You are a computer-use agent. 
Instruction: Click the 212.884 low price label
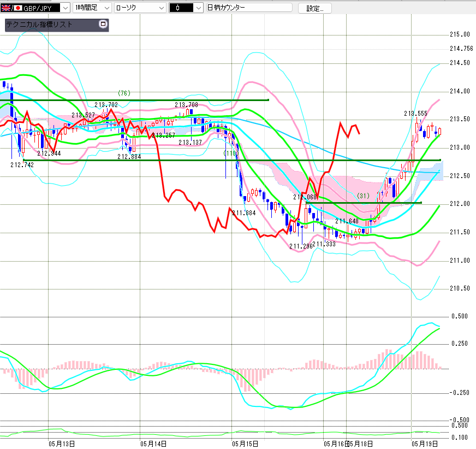click(129, 157)
